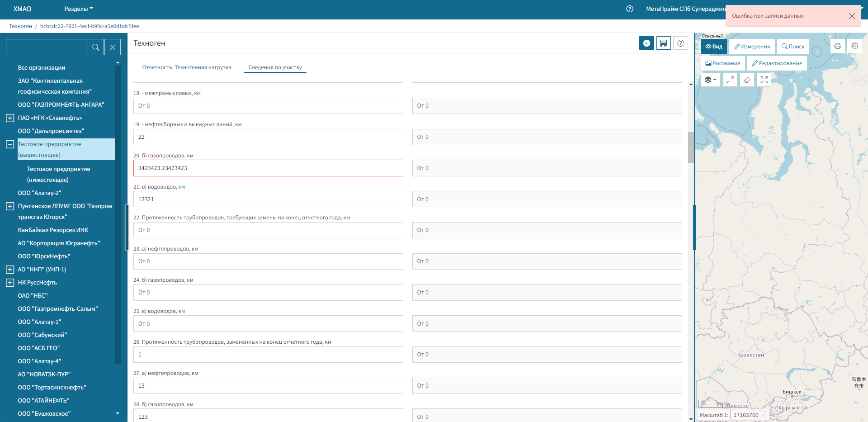868x422 pixels.
Task: Collapse the Тестовое предприятие (вышестоящее) node
Action: (x=10, y=144)
